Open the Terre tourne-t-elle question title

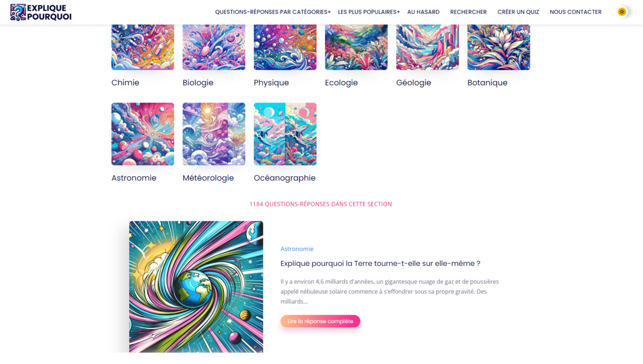tap(380, 263)
